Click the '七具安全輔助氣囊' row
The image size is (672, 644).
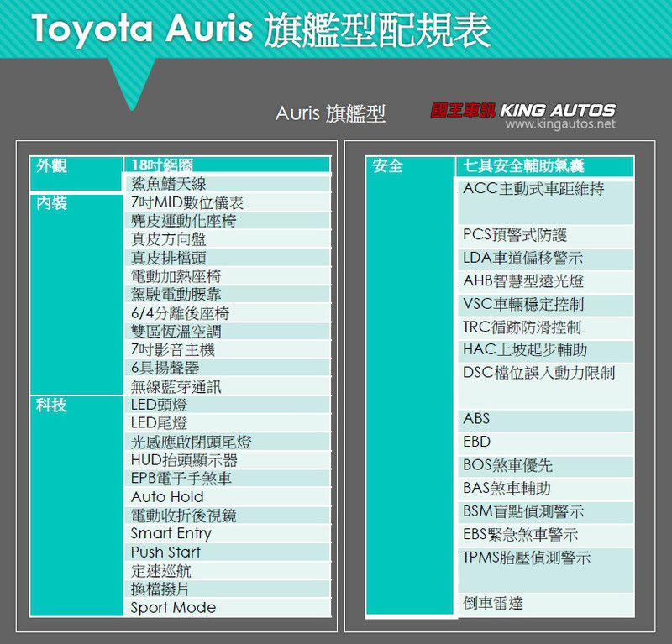pyautogui.click(x=544, y=166)
